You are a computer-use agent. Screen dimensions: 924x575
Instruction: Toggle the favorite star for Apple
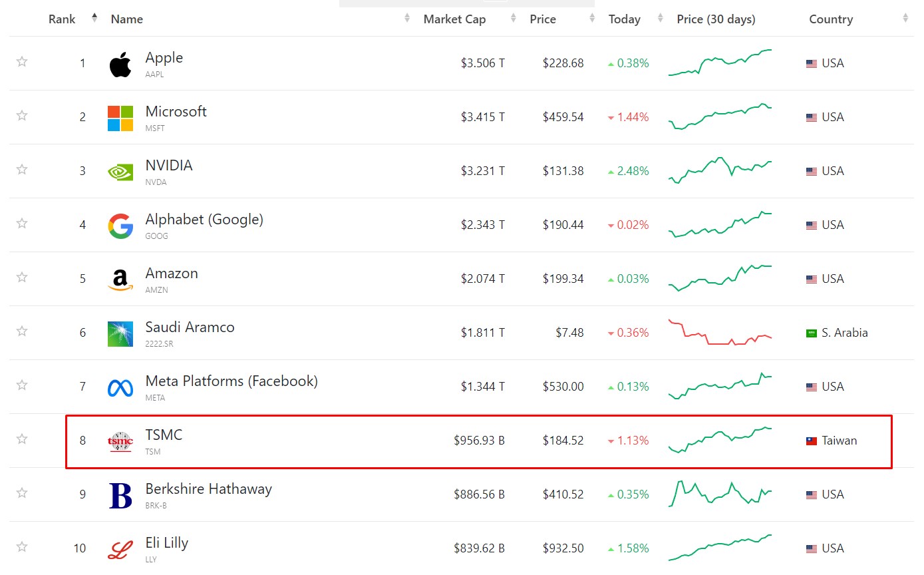pos(22,62)
